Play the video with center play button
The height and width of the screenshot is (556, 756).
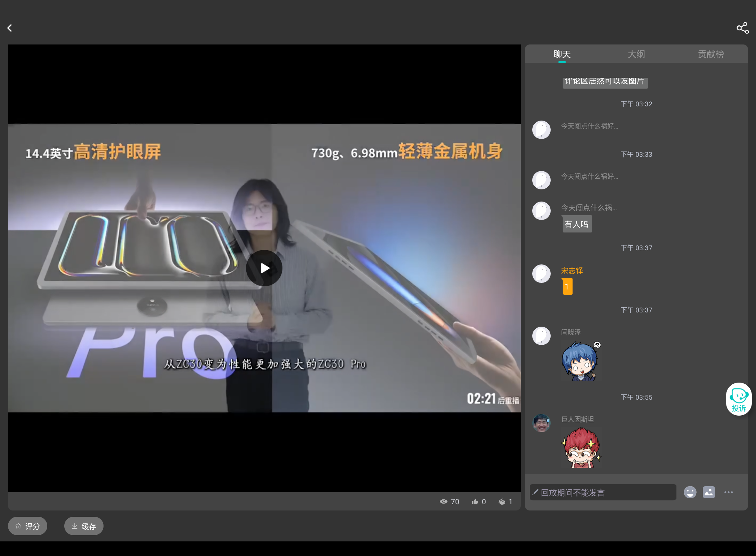click(x=264, y=268)
